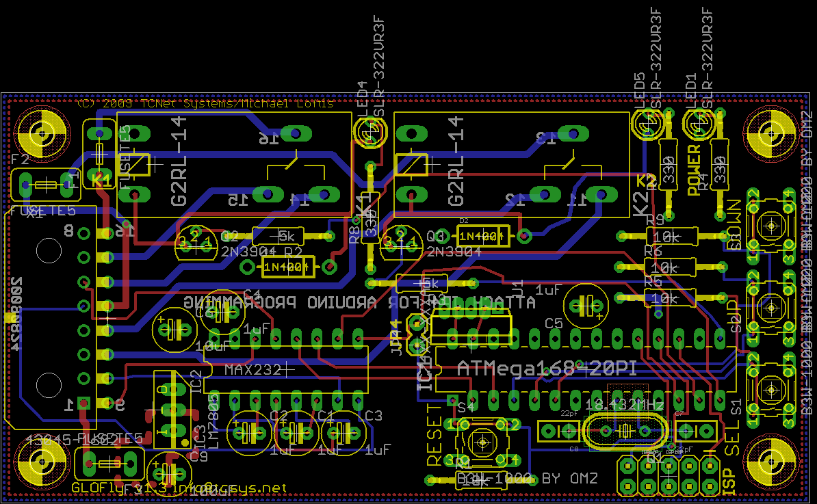Select the D2 1N4004 diode
This screenshot has height=504, width=817.
482,237
